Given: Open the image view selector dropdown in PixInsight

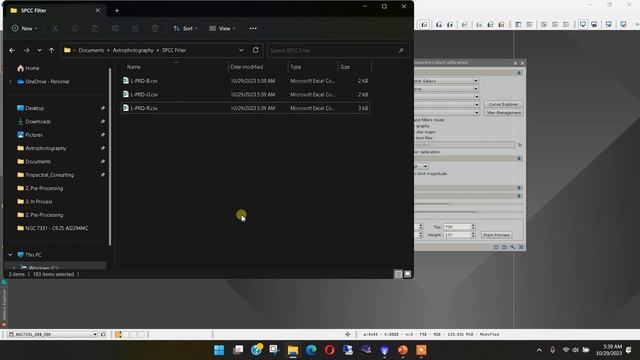Looking at the screenshot, I should click(x=95, y=334).
